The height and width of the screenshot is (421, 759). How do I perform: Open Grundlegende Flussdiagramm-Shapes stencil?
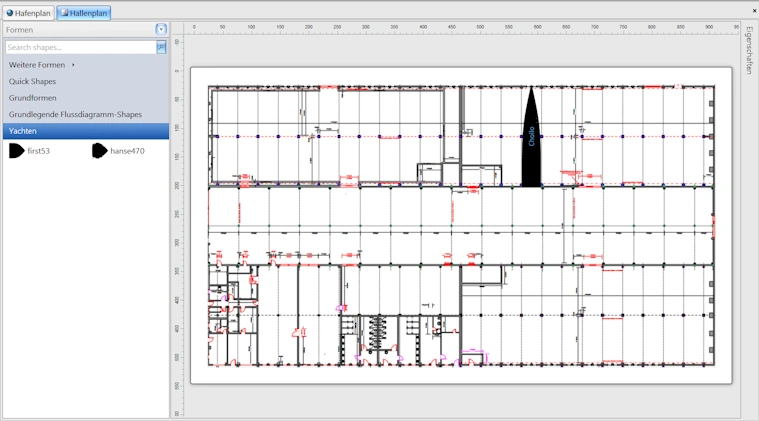pos(75,114)
